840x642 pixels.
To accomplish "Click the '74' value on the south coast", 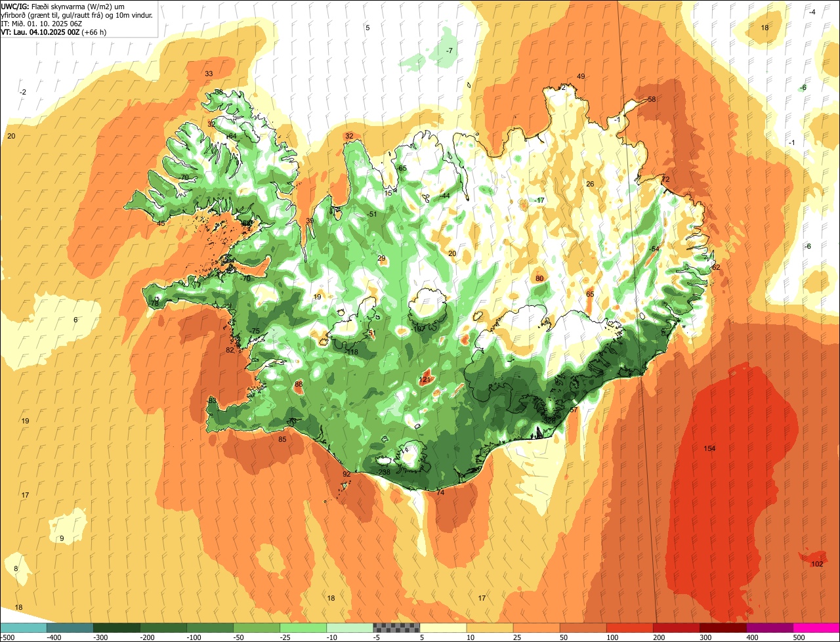I will (440, 492).
